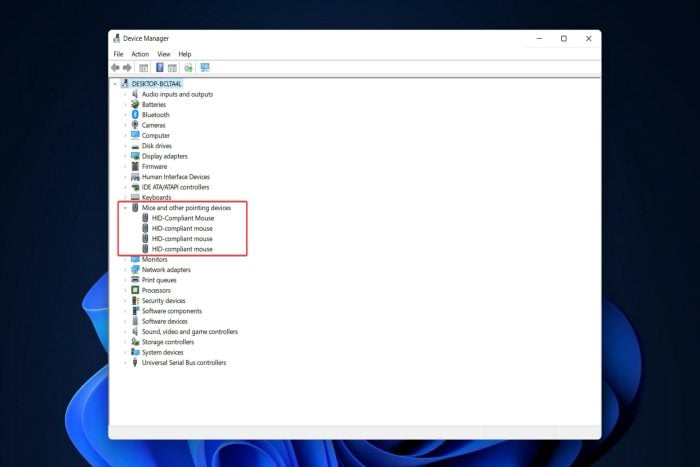The width and height of the screenshot is (700, 467).
Task: Click the Audio inputs and outputs speaker icon
Action: point(135,94)
